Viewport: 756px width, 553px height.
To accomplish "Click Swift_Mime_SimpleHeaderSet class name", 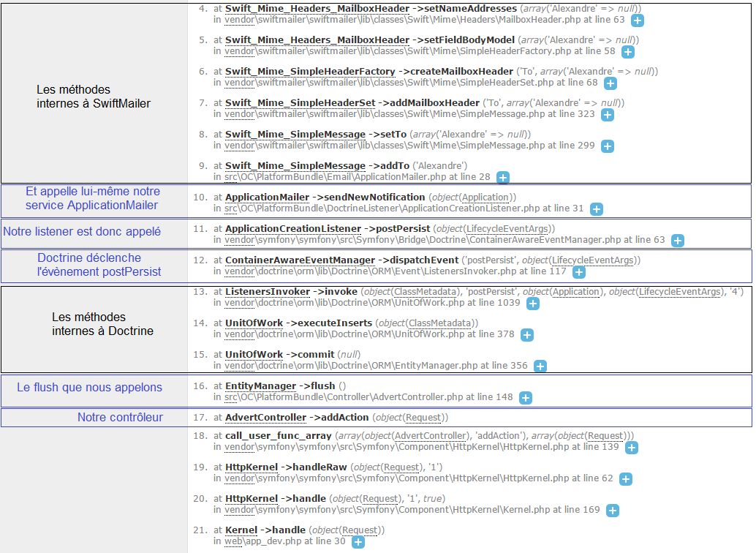I will pos(300,103).
